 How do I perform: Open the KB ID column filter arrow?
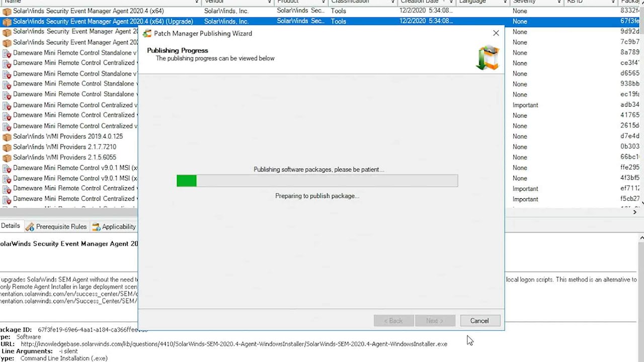pyautogui.click(x=612, y=2)
